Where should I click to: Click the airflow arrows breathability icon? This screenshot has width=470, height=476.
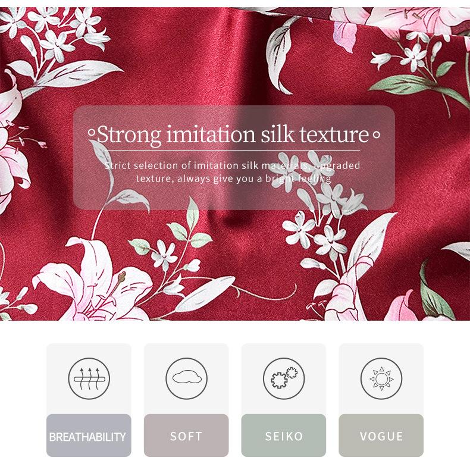pos(89,378)
